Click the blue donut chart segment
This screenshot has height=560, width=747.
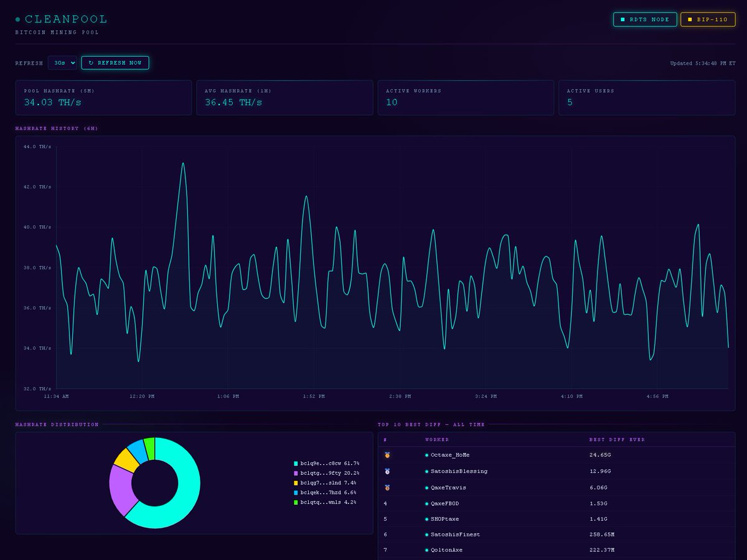(138, 450)
